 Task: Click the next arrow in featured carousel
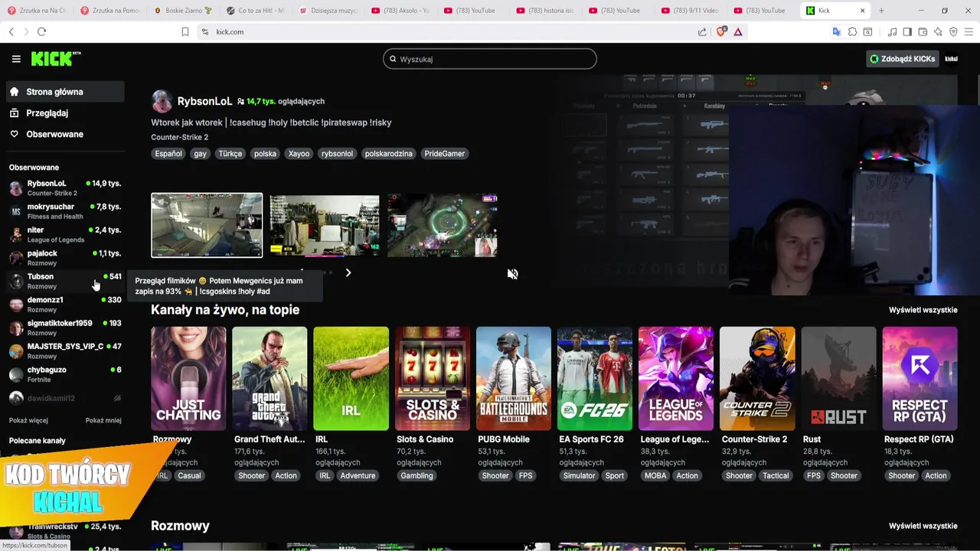coord(348,272)
